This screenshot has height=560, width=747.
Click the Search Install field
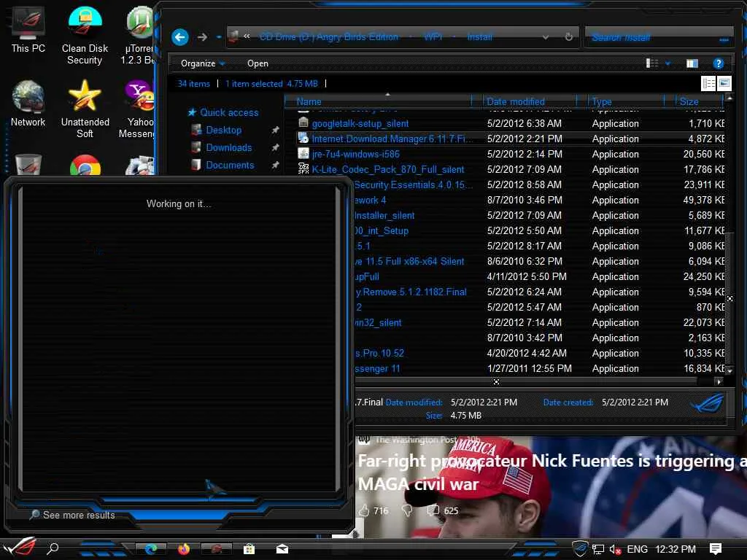pyautogui.click(x=659, y=37)
